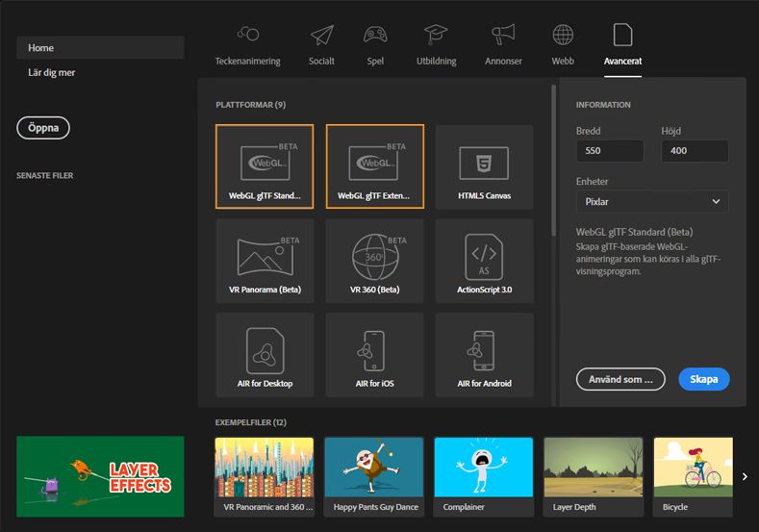Select the Teckenanimering category icon
759x532 pixels.
pos(248,34)
